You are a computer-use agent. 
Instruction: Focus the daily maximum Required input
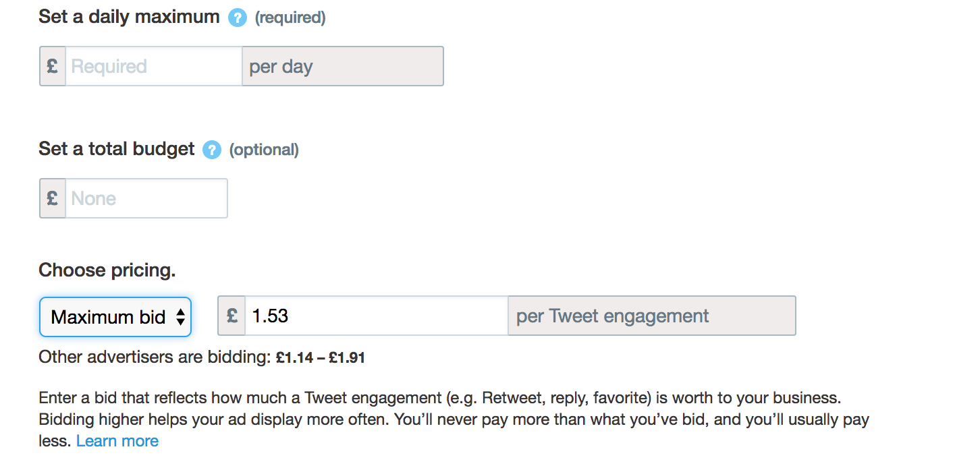[153, 66]
